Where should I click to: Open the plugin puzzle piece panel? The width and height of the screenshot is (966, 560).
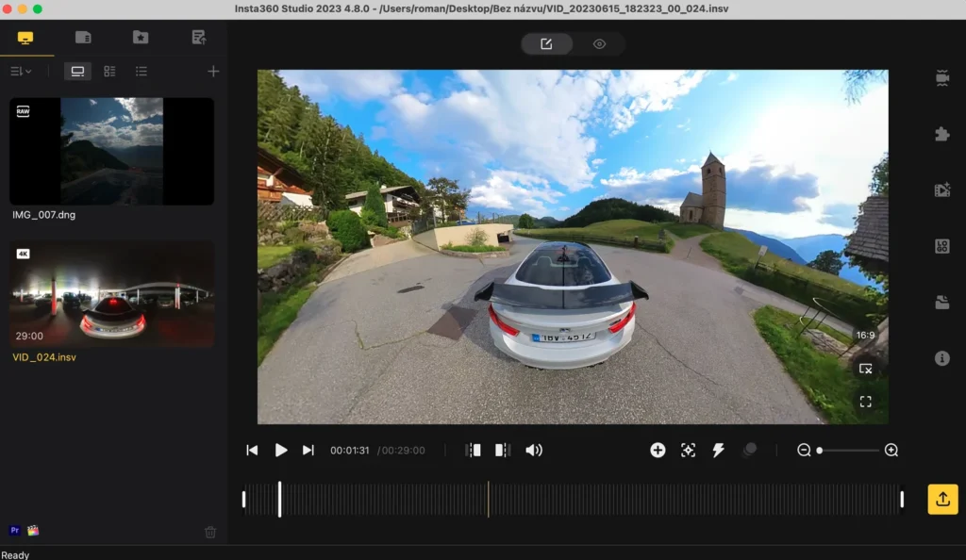942,134
